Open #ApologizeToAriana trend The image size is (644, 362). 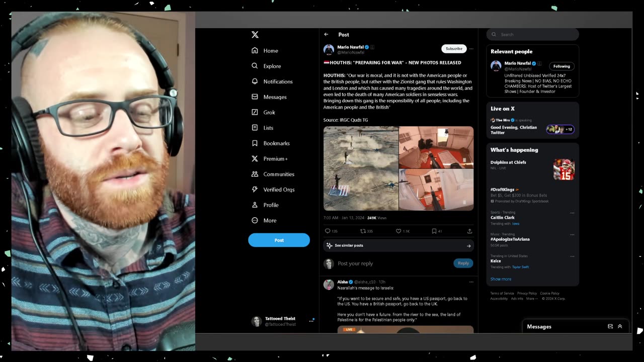[x=510, y=239]
